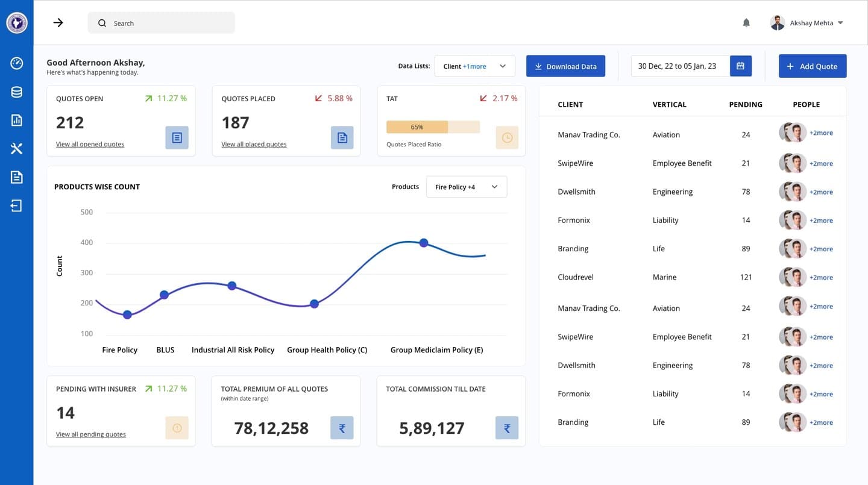The width and height of the screenshot is (868, 485).
Task: Open the View all opened quotes link
Action: pyautogui.click(x=90, y=144)
